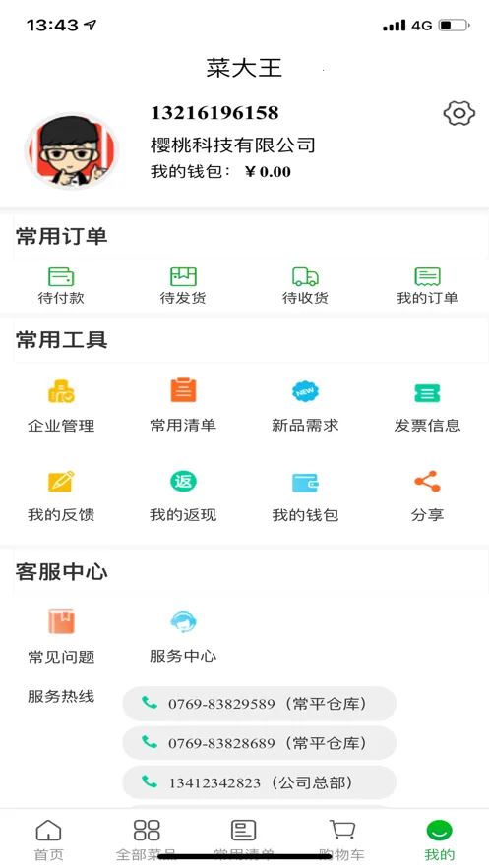View 待收货 orders truck icon
Image resolution: width=489 pixels, height=868 pixels.
click(x=305, y=276)
